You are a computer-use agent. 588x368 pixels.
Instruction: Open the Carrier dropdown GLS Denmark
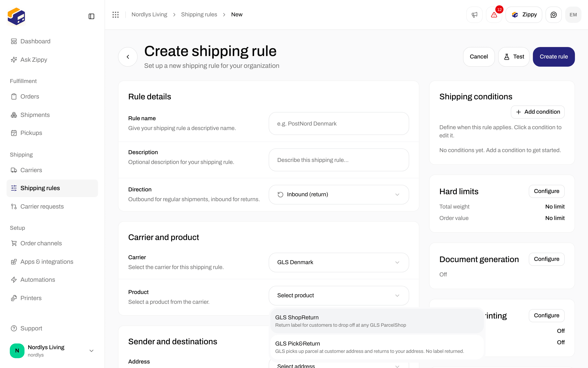coord(339,262)
